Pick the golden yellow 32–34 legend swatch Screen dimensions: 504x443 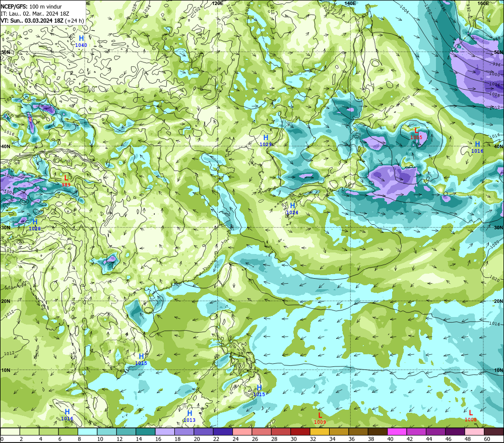pyautogui.click(x=320, y=431)
